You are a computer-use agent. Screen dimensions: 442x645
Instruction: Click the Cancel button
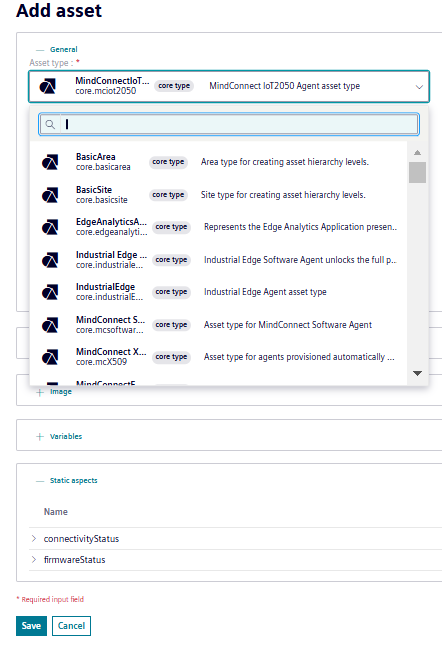point(72,626)
